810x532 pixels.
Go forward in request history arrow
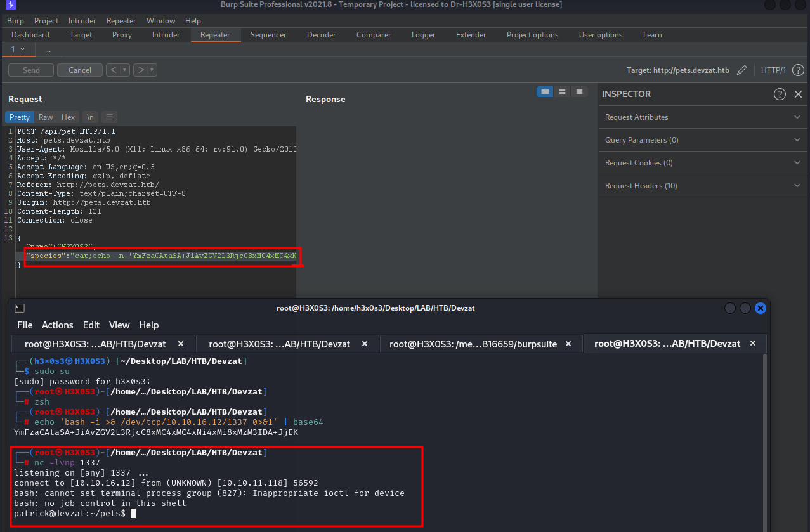(141, 70)
